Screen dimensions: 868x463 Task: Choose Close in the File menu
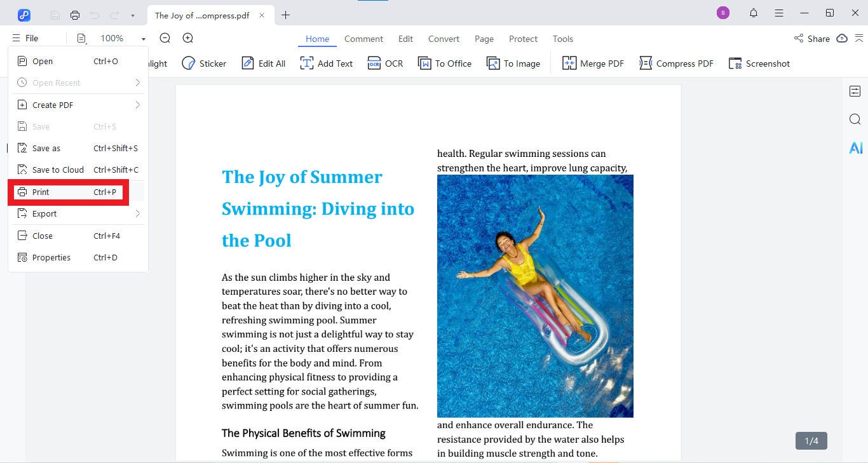pos(78,236)
